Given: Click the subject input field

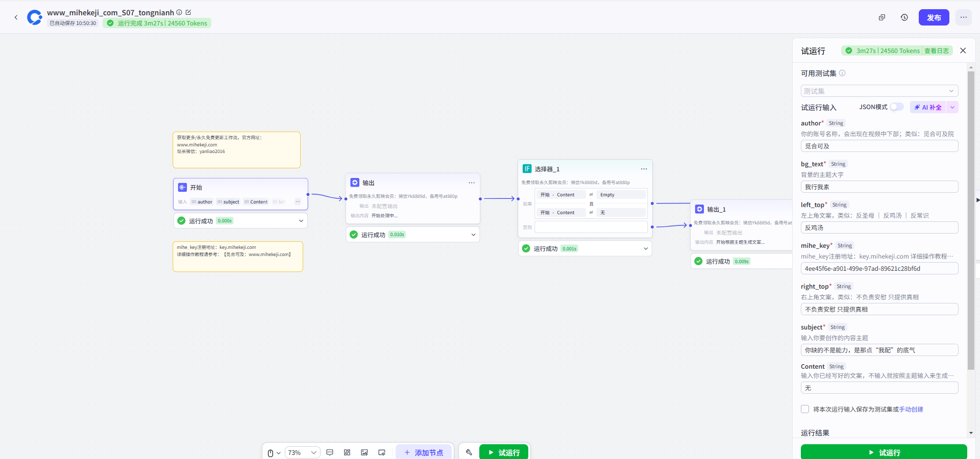Looking at the screenshot, I should 879,350.
